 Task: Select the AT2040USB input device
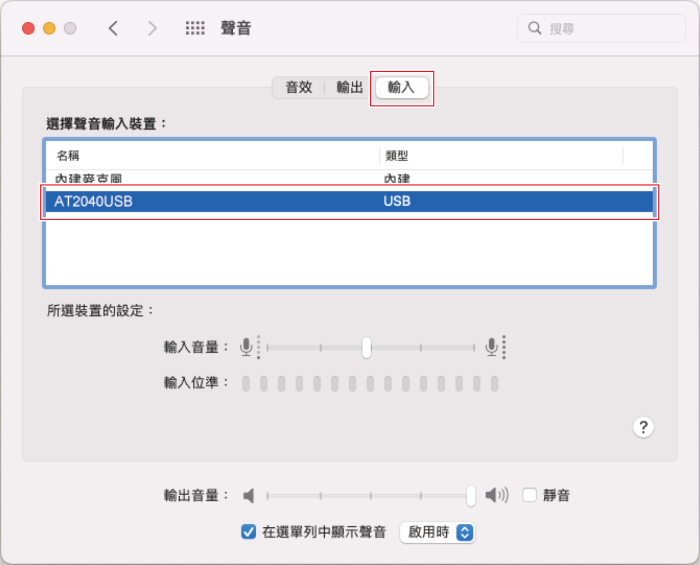348,201
